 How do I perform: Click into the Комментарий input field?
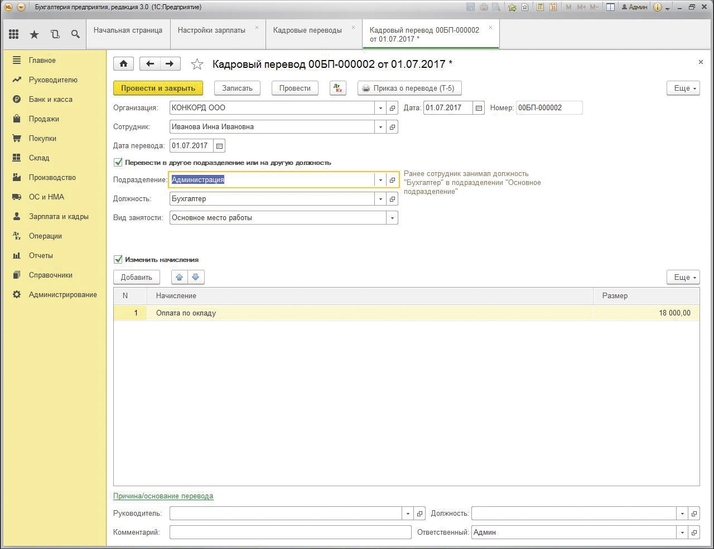[x=290, y=533]
